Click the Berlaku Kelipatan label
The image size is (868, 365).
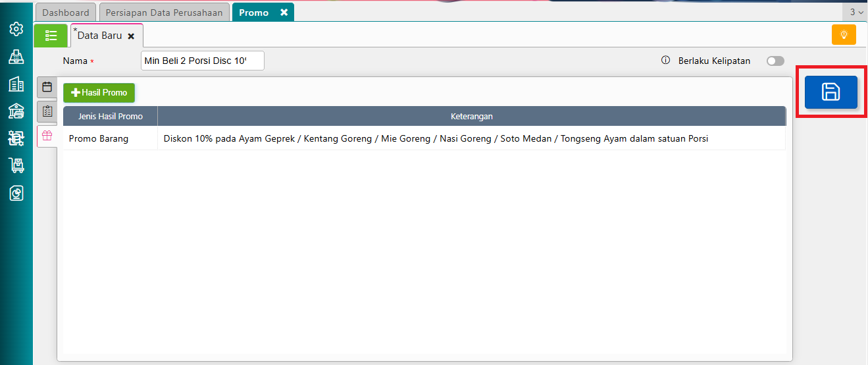[x=714, y=61]
